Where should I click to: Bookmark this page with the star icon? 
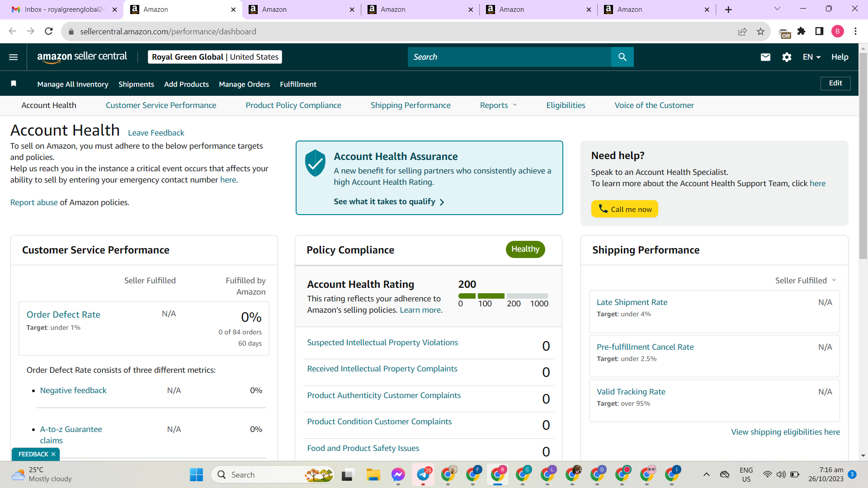pos(760,32)
